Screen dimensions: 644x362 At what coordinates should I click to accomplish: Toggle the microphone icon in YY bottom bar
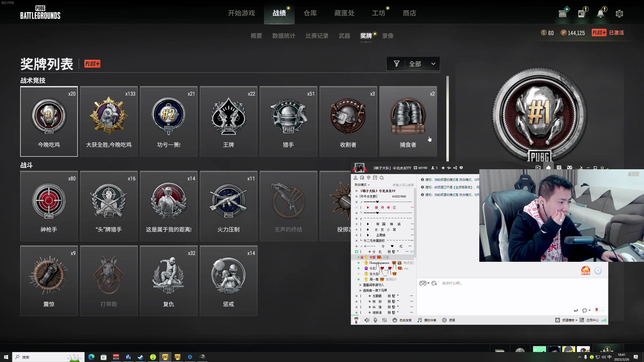375,320
